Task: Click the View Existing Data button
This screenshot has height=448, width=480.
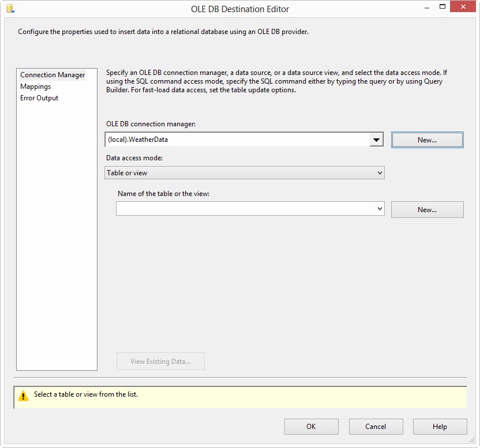Action: click(x=160, y=362)
